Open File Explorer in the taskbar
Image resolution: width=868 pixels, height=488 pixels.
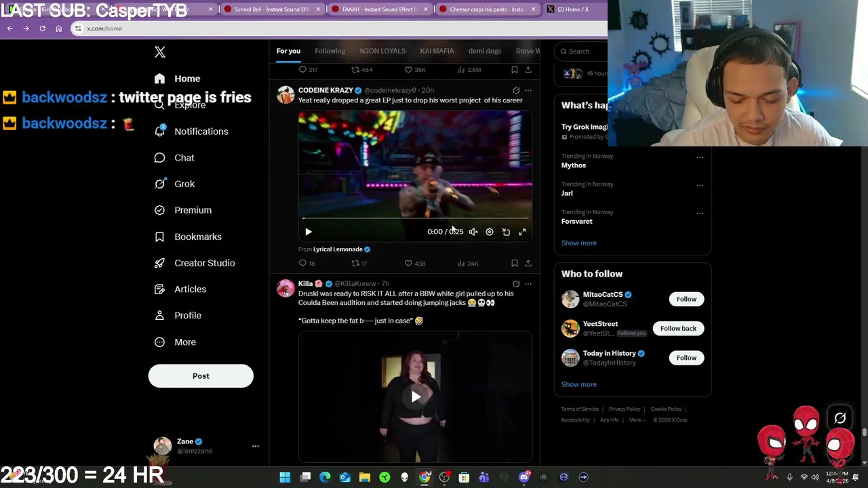pyautogui.click(x=364, y=477)
